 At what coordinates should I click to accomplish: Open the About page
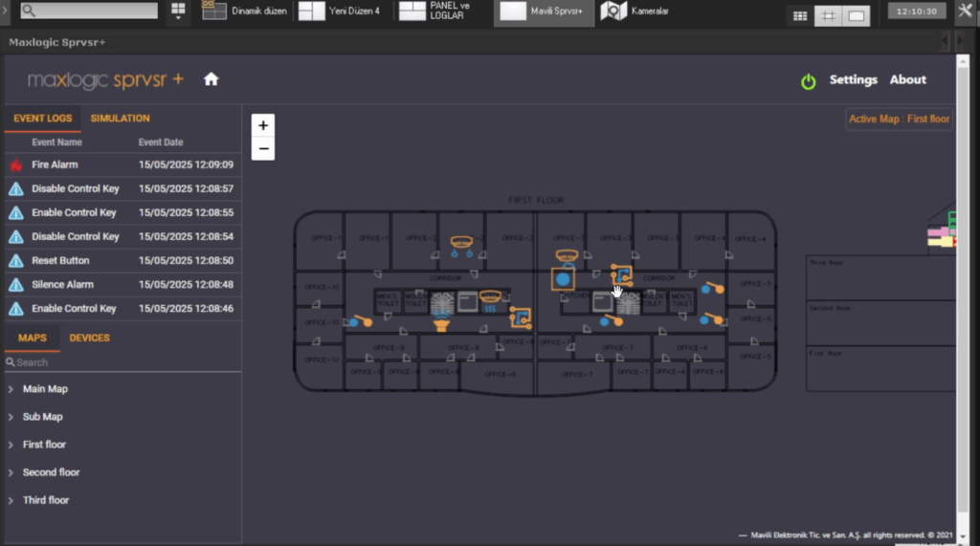(x=907, y=80)
